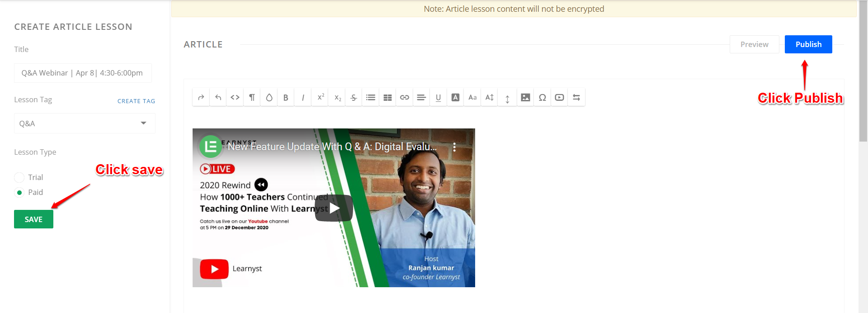The height and width of the screenshot is (313, 868).
Task: Insert a video into the article
Action: pos(559,97)
